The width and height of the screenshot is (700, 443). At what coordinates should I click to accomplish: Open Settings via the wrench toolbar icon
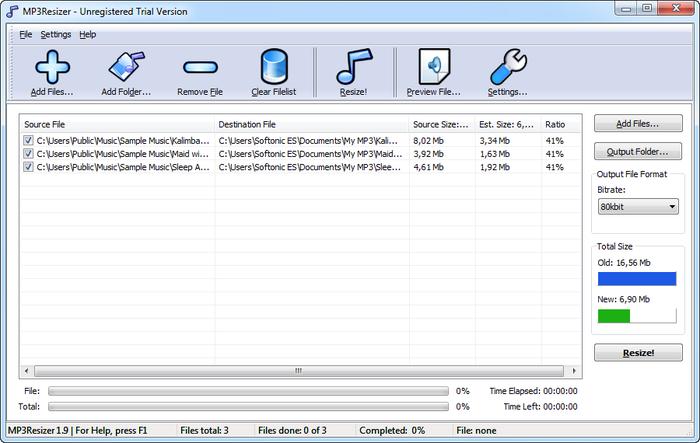click(x=507, y=67)
